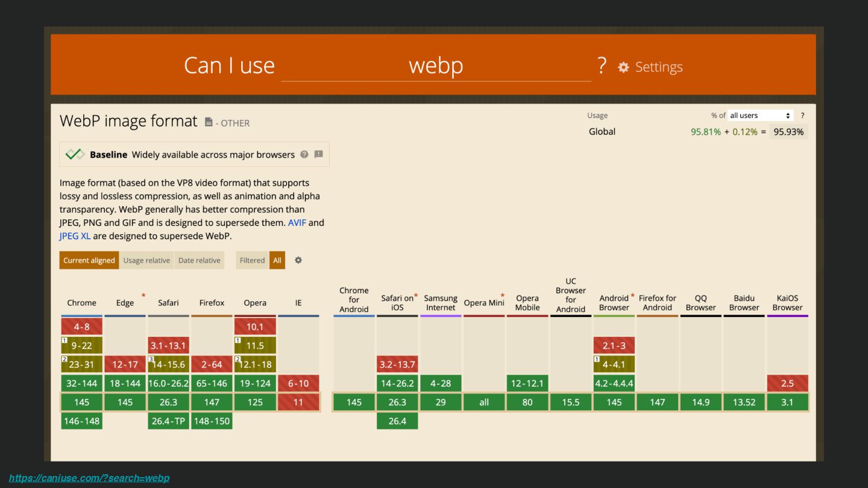
Task: Click the Opera column header
Action: pos(255,302)
